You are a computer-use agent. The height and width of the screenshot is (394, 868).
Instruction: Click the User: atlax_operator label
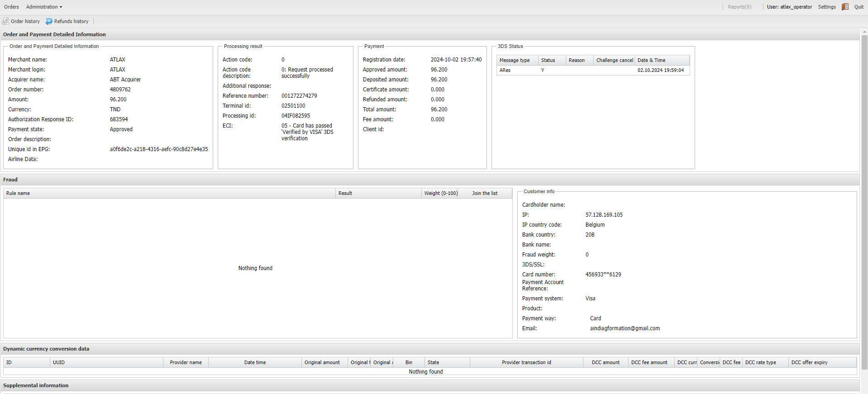(x=789, y=7)
